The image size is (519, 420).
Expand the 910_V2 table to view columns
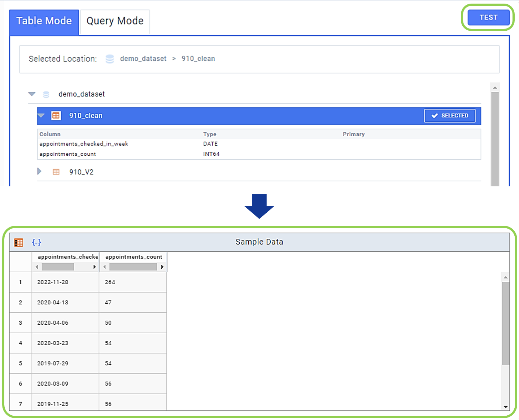[x=39, y=172]
